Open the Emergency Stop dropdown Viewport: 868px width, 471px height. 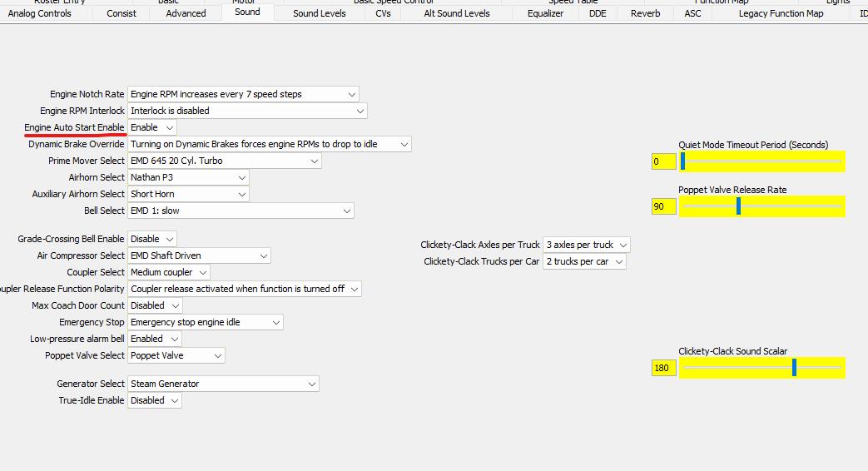pos(206,321)
